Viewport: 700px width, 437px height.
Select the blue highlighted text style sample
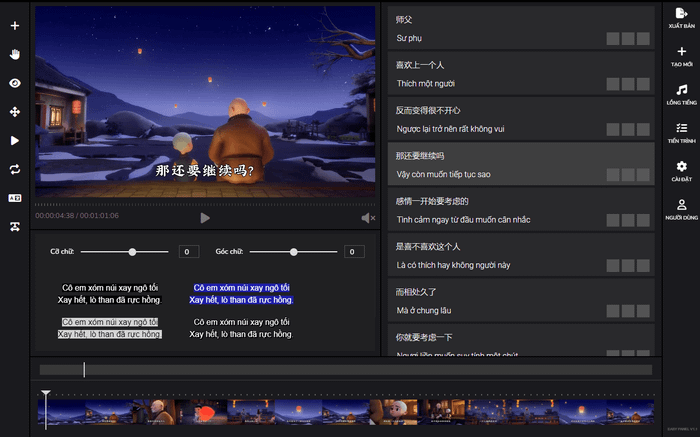(241, 294)
